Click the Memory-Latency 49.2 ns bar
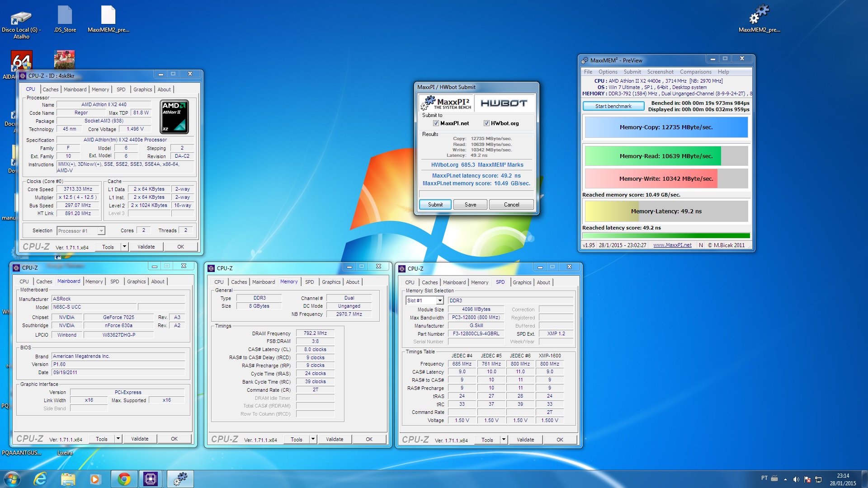Viewport: 868px width, 488px height. [666, 211]
